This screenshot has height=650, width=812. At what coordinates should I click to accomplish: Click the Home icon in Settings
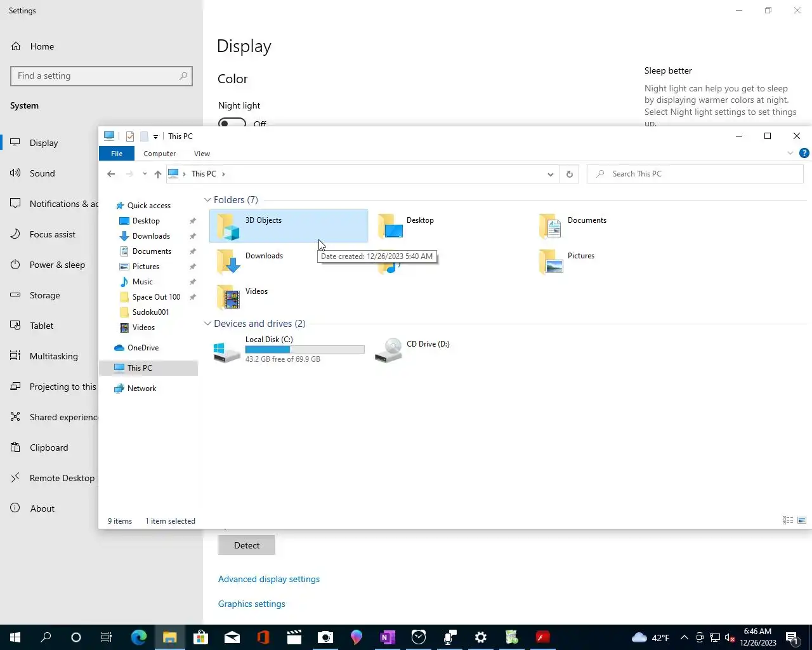[16, 46]
